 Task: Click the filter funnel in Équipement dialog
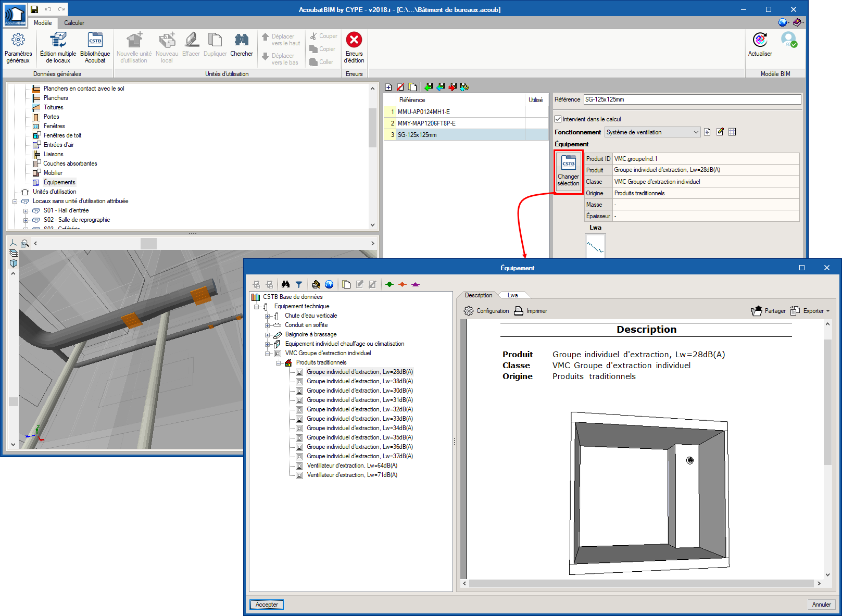coord(299,284)
